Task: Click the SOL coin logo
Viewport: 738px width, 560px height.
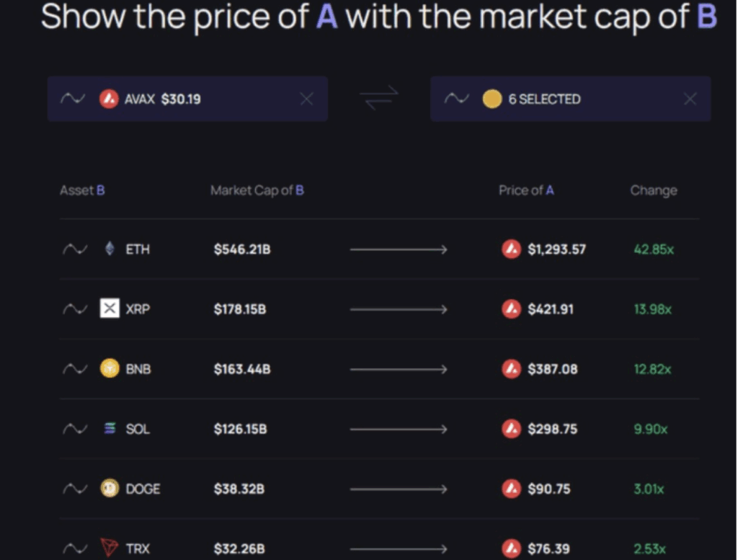Action: point(109,429)
